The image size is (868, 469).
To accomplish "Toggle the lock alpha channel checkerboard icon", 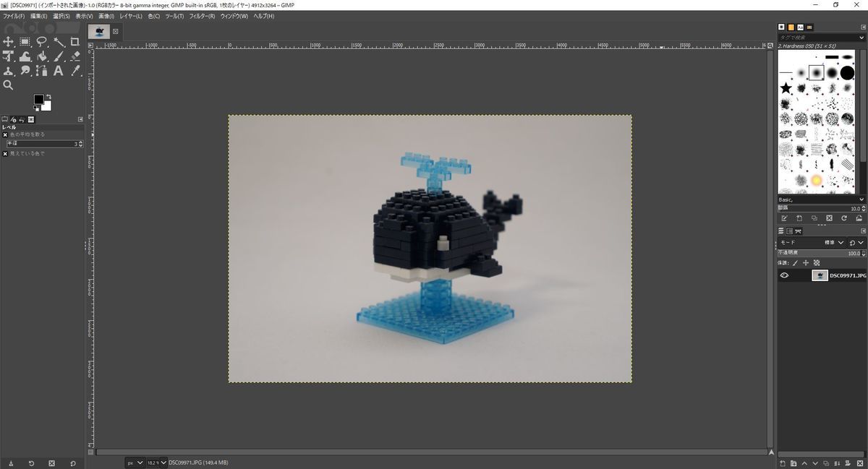I will [x=817, y=263].
